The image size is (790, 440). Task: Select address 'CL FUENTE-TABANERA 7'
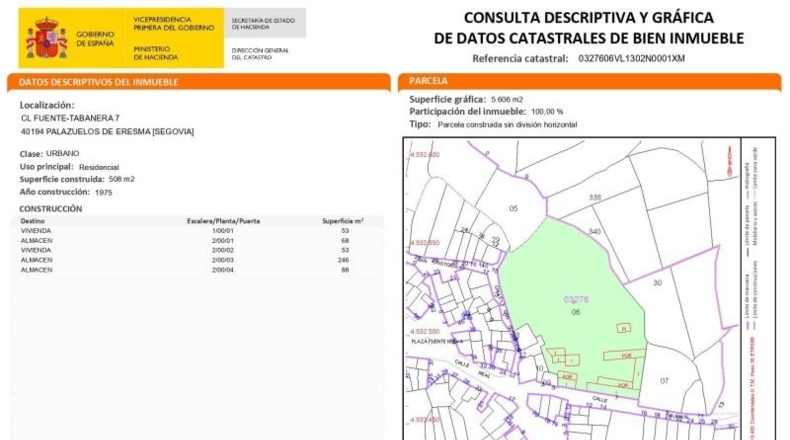(71, 118)
